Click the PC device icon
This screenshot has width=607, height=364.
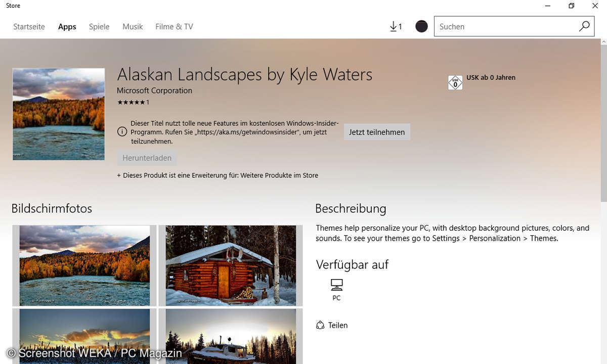pyautogui.click(x=337, y=285)
